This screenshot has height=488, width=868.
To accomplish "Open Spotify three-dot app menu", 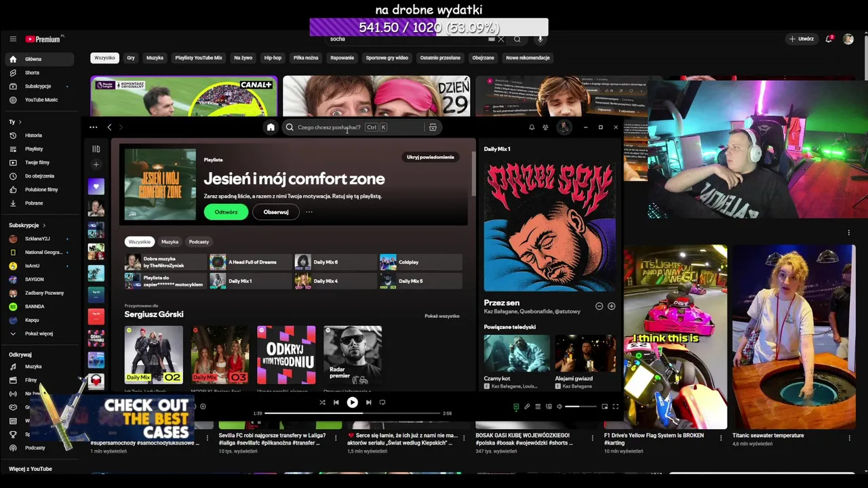I will tap(93, 127).
